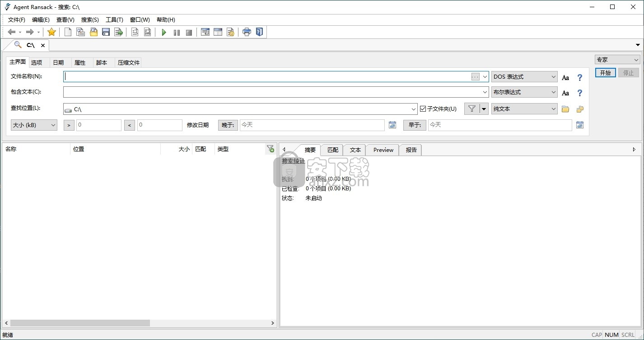Click second magnifier-over-page toolbar icon
The width and height of the screenshot is (644, 340).
[x=147, y=32]
